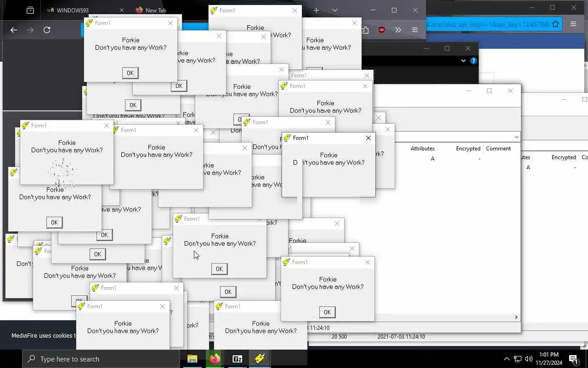588x368 pixels.
Task: Go back using Firefox's back arrow
Action: coord(14,30)
